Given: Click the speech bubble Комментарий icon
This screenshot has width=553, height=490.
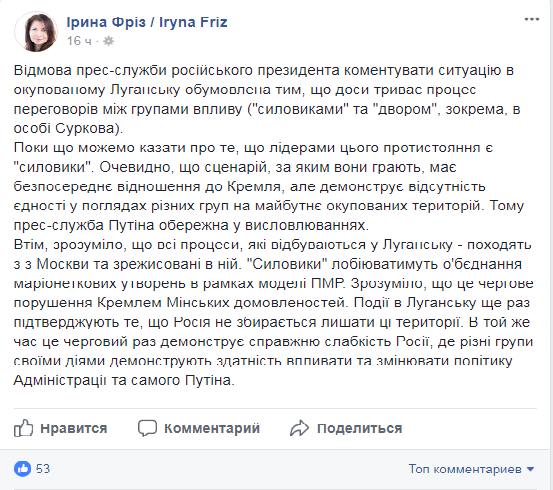Looking at the screenshot, I should (147, 428).
